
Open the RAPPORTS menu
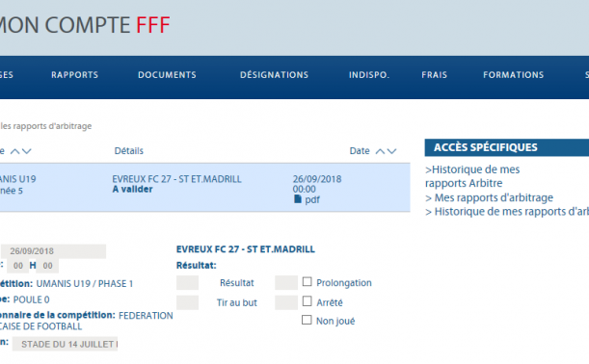click(75, 75)
